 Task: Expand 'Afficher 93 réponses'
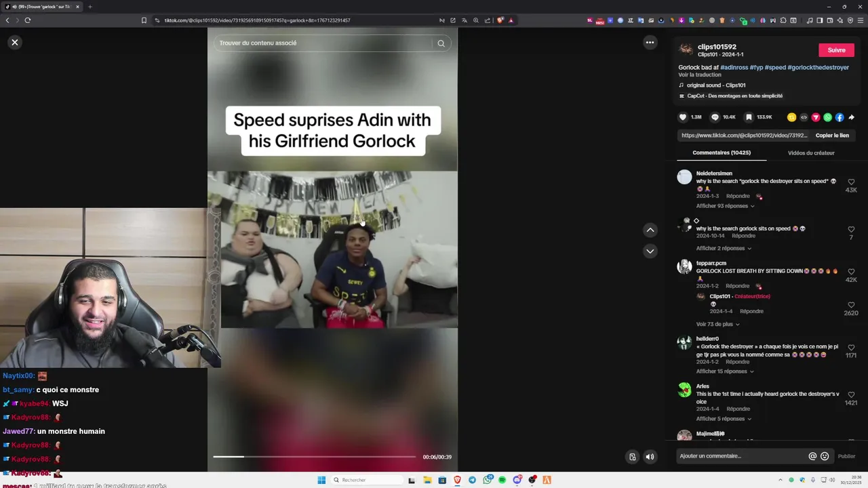click(725, 206)
